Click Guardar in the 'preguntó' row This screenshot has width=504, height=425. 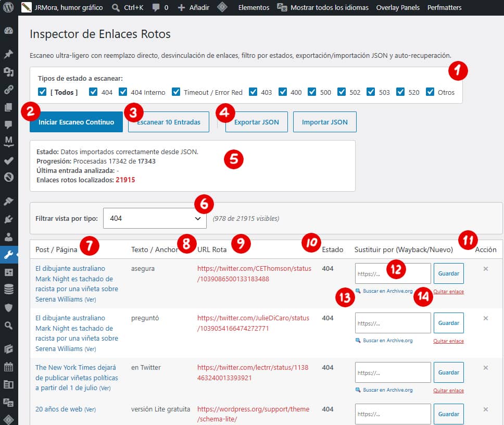(x=449, y=323)
